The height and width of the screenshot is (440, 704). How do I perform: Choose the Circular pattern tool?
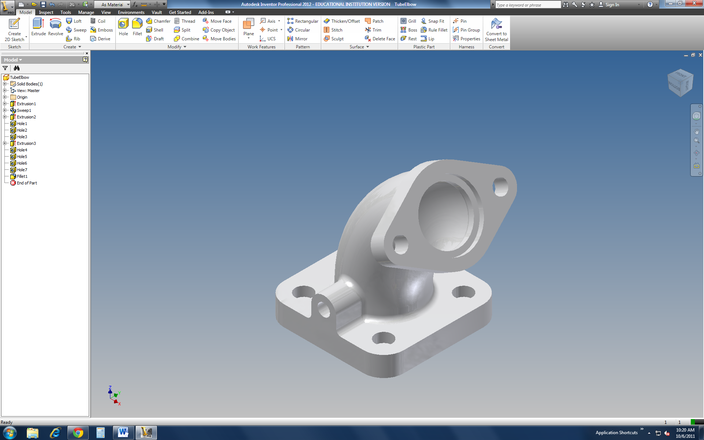tap(299, 30)
